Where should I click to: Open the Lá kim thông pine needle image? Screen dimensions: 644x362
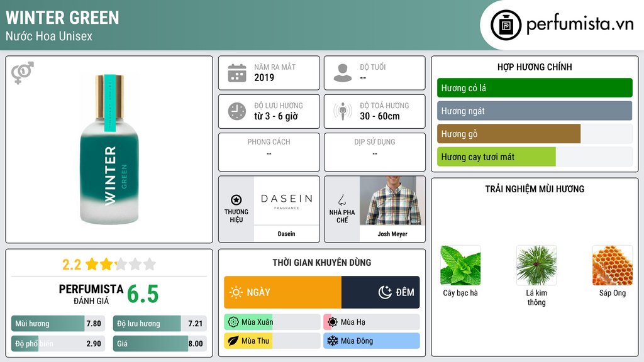[x=536, y=265]
